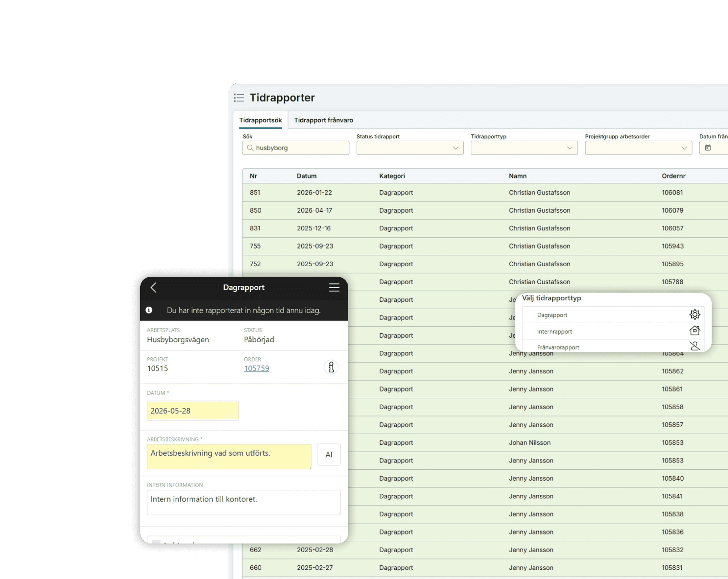Open the Projektgrupp arbetsorder dropdown

(x=638, y=148)
